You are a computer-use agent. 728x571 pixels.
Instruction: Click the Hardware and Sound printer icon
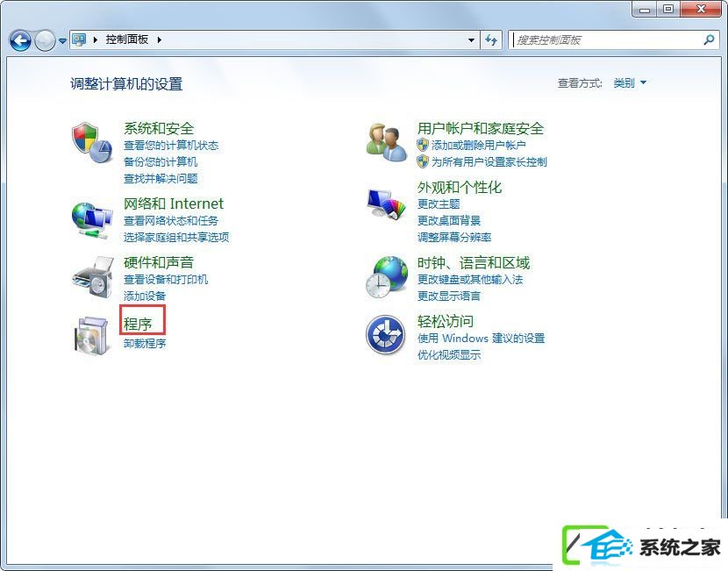pyautogui.click(x=93, y=278)
